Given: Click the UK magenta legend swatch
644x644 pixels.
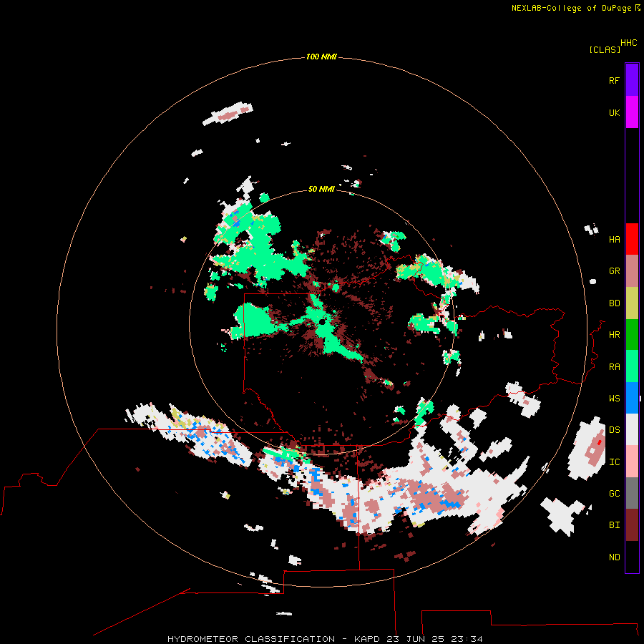Looking at the screenshot, I should (x=632, y=112).
